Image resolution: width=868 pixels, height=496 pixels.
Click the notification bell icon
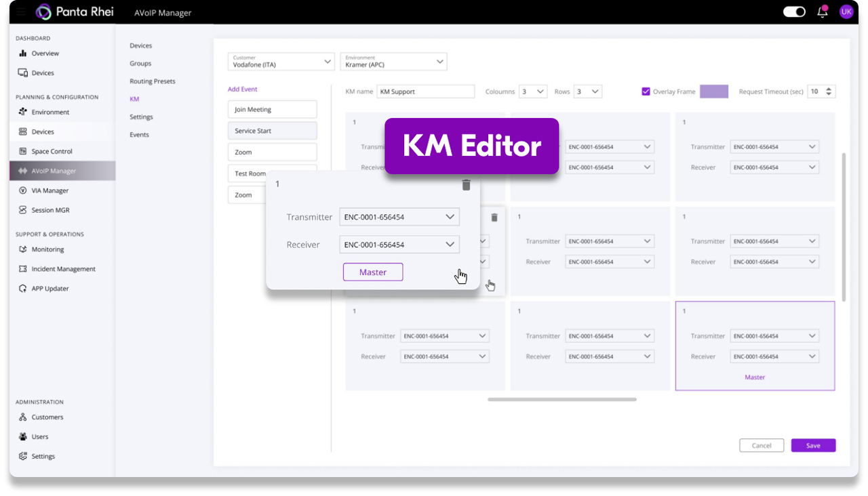pos(823,12)
